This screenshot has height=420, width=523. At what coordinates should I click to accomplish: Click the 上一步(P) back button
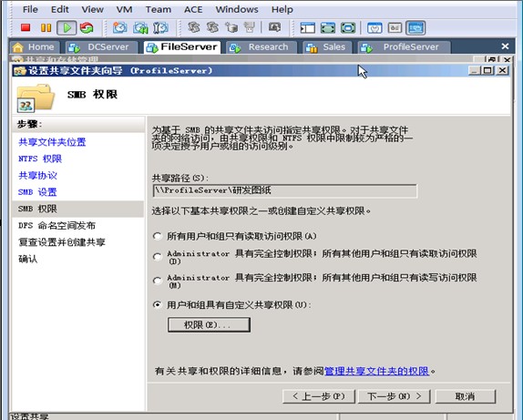click(319, 396)
